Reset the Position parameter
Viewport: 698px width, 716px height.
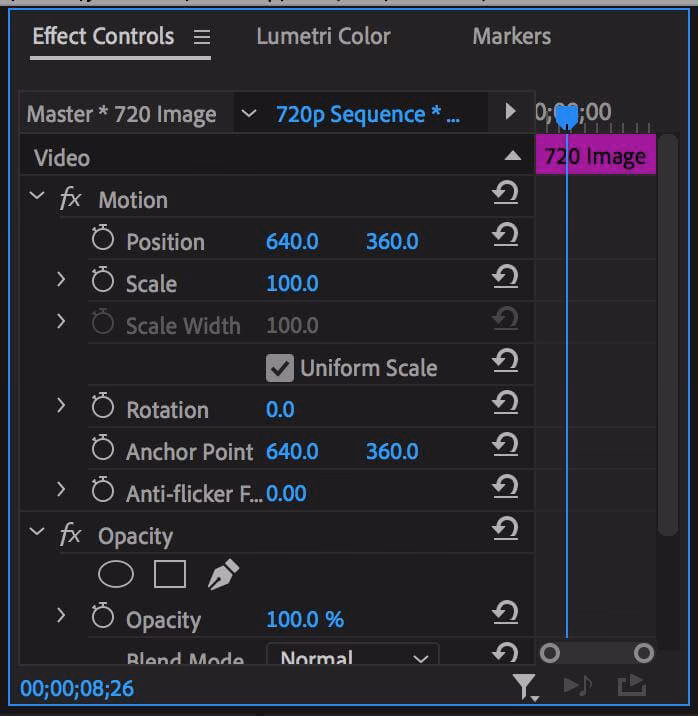[505, 235]
